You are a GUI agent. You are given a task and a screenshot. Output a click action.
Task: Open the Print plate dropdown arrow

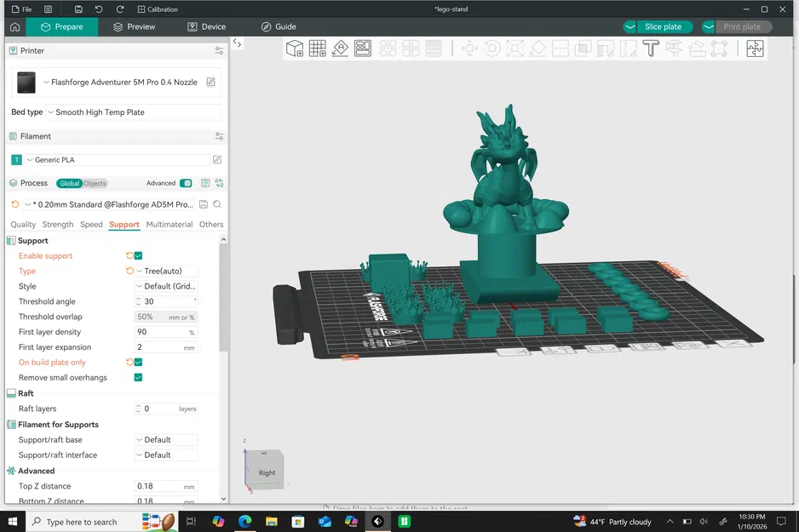coord(709,27)
